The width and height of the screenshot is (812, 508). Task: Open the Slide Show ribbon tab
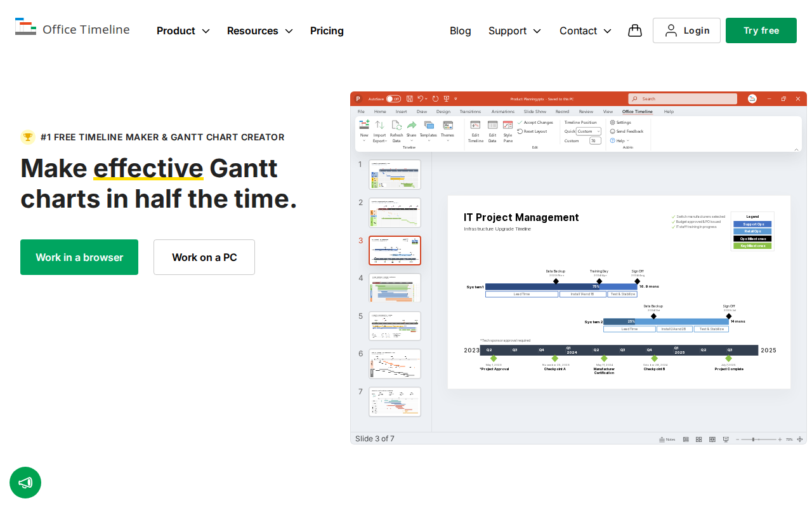pos(535,112)
